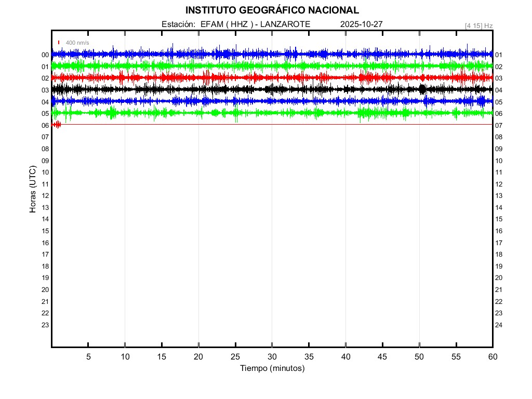Click the red 400 nm/s scale bar
Image resolution: width=532 pixels, height=399 pixels.
point(59,43)
